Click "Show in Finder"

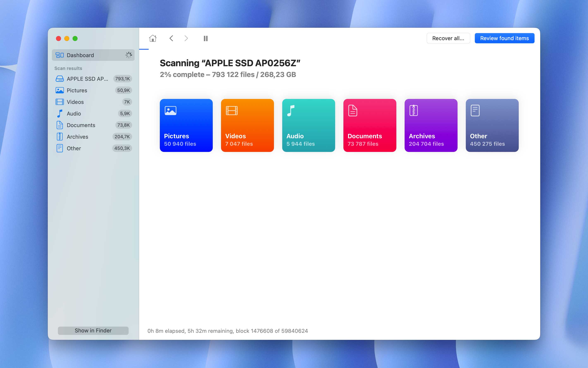(93, 330)
